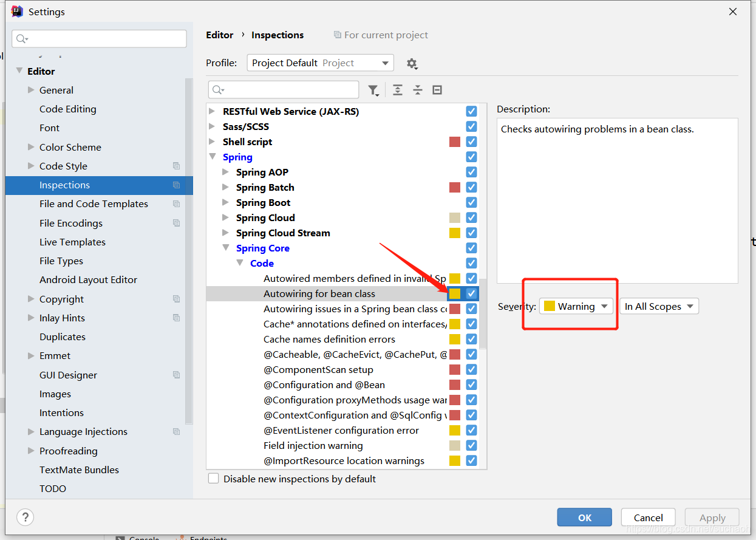The height and width of the screenshot is (540, 756).
Task: Click Shell script severity red swatch
Action: point(455,142)
